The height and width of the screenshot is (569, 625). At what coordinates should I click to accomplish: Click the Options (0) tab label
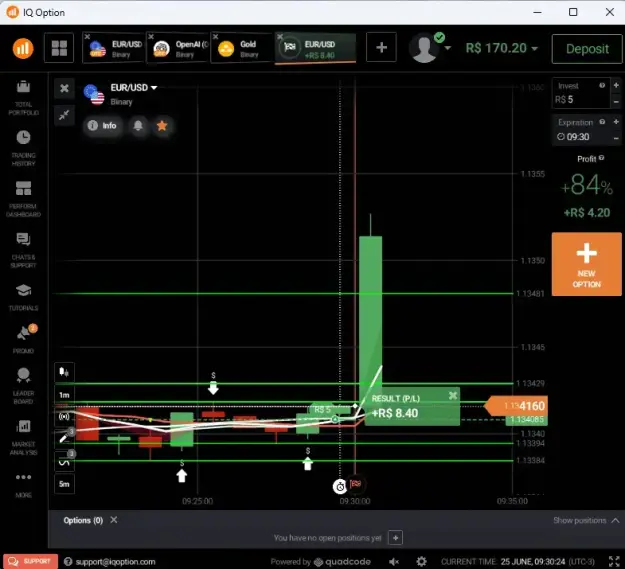tap(83, 520)
